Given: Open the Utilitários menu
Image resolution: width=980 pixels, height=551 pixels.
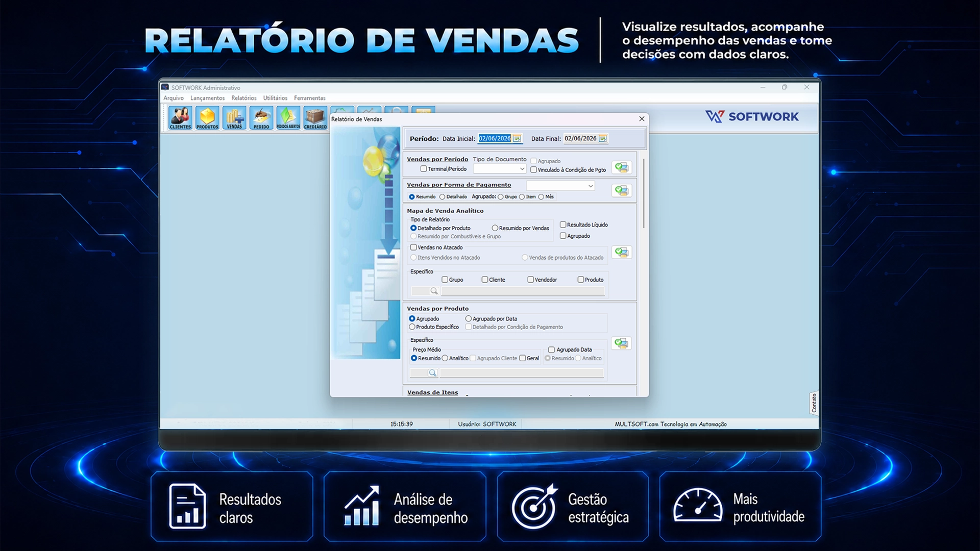Looking at the screenshot, I should pyautogui.click(x=275, y=98).
